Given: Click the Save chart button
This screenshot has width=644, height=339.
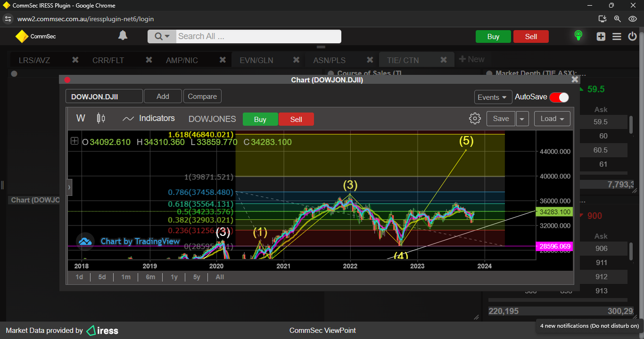Looking at the screenshot, I should [x=501, y=119].
